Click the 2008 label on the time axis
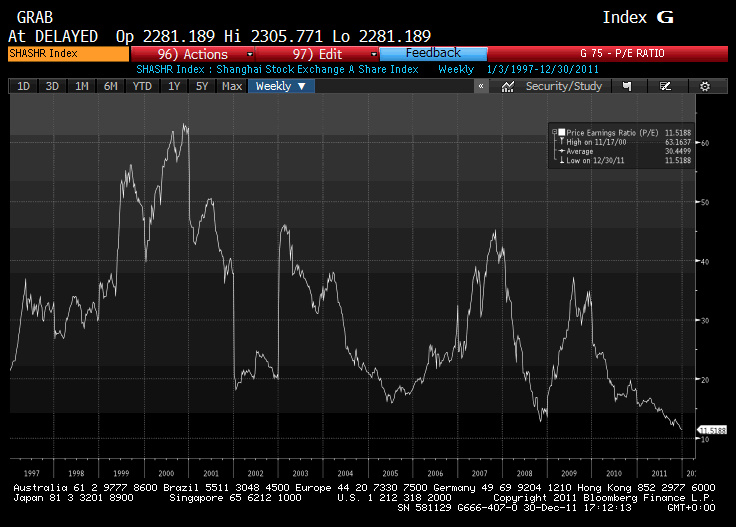Viewport: 736px width, 527px height. [x=524, y=473]
